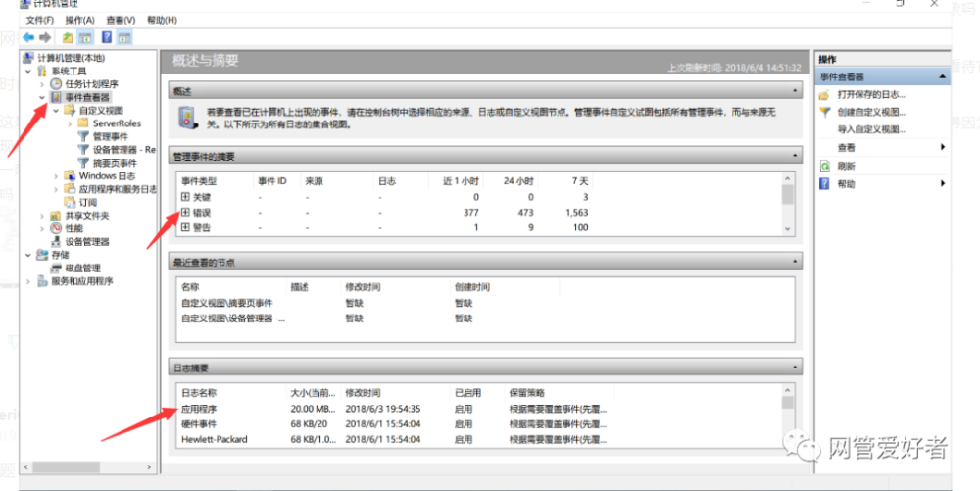This screenshot has height=491, width=980.
Task: Click the ServerRoles folder icon
Action: tap(83, 123)
